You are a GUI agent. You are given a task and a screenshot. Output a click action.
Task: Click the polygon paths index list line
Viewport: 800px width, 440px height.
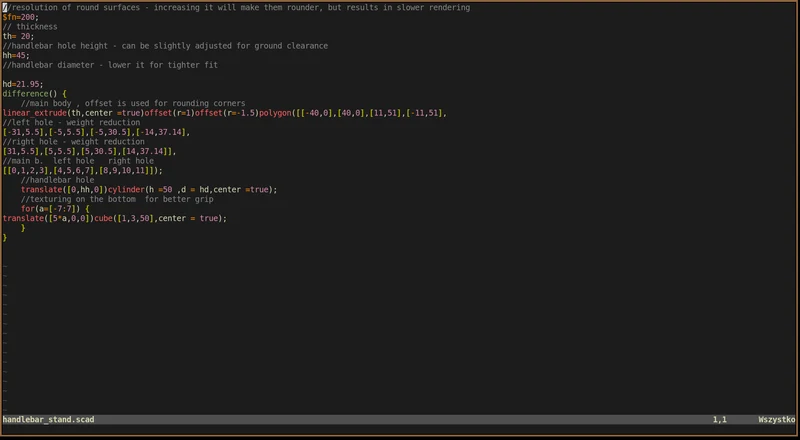[83, 170]
